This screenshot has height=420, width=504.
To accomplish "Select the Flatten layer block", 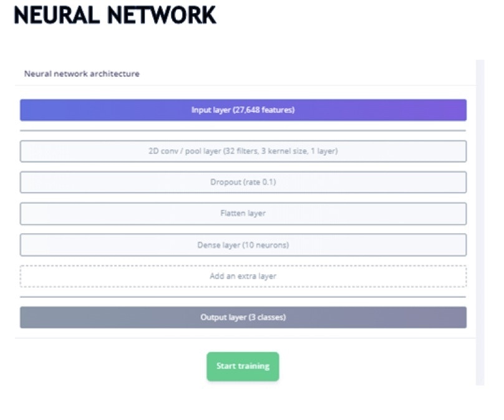I will (243, 214).
